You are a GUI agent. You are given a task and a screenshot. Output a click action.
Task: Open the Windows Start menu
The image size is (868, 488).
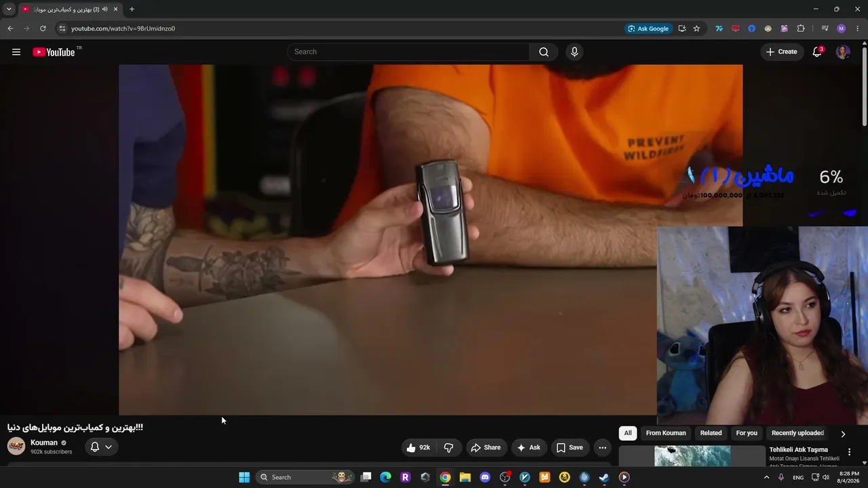click(x=244, y=477)
